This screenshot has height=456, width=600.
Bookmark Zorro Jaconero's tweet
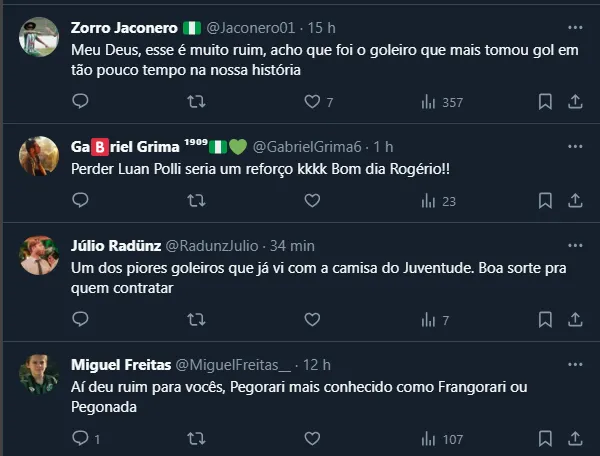(x=545, y=101)
